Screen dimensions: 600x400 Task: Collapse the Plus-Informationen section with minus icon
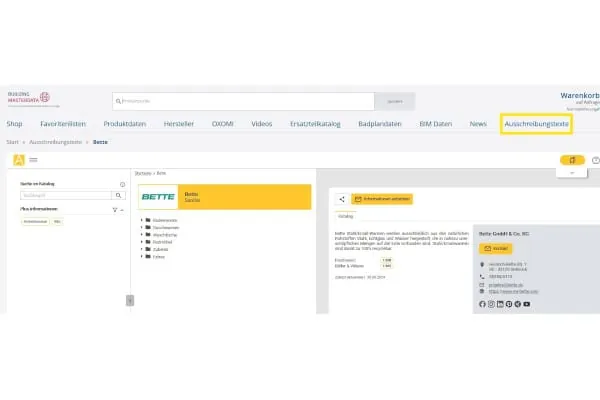coord(122,210)
